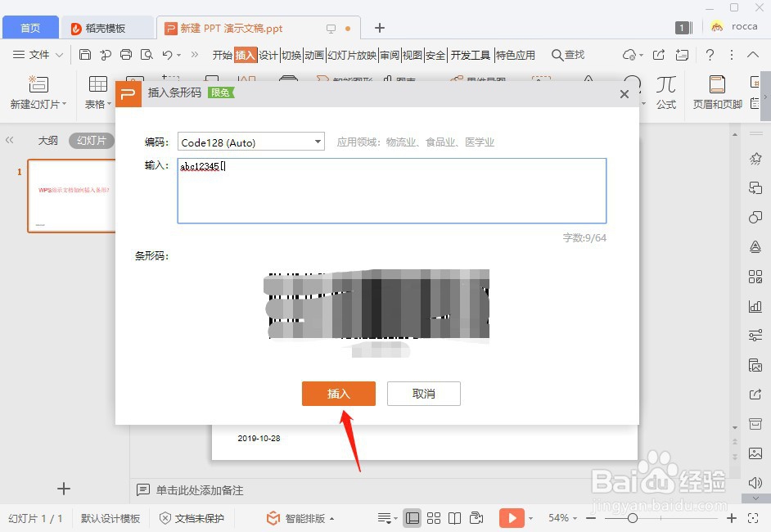Expand the undo history dropdown arrow
This screenshot has height=532, width=771.
(x=179, y=55)
